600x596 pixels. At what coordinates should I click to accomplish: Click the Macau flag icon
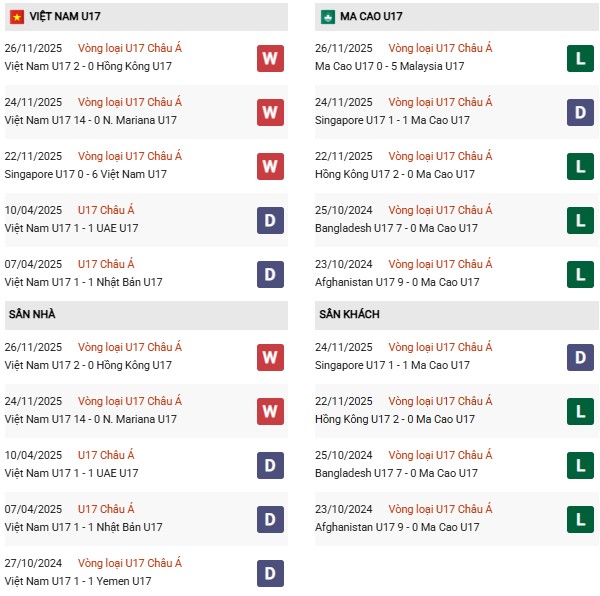327,17
